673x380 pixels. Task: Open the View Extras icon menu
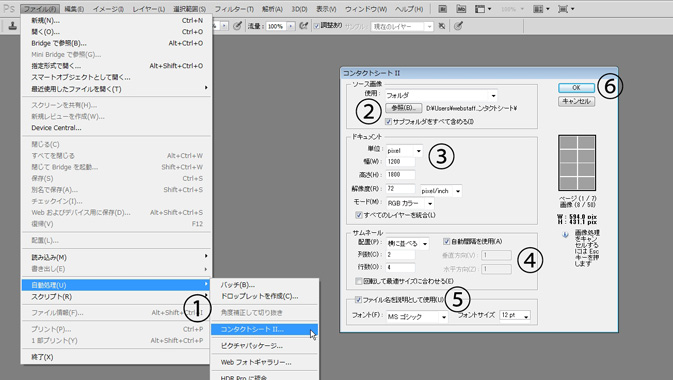[483, 9]
